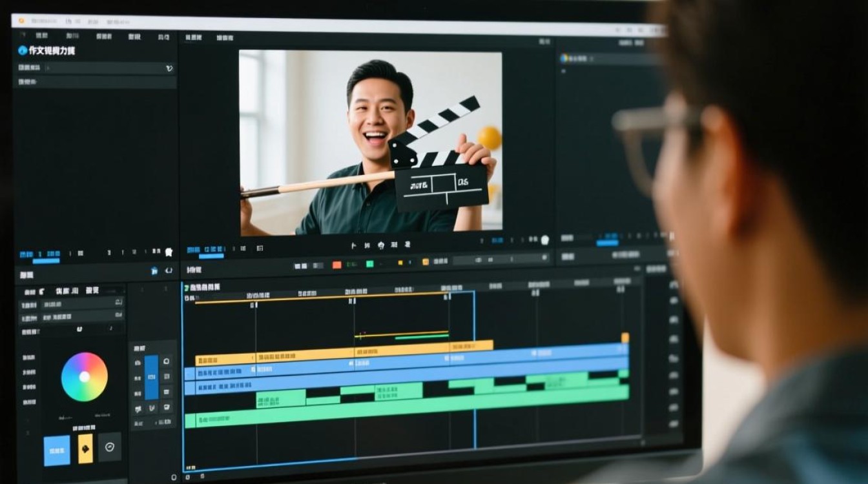Click the white round icon right of the preview controls
Image resolution: width=868 pixels, height=484 pixels.
pyautogui.click(x=544, y=240)
